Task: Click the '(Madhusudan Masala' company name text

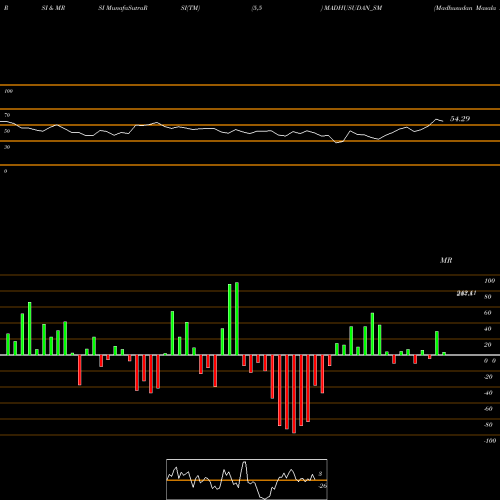Action: (465, 8)
